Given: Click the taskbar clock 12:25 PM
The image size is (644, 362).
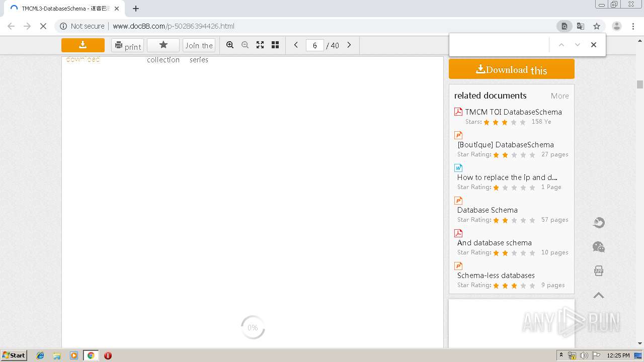Looking at the screenshot, I should pyautogui.click(x=618, y=355).
